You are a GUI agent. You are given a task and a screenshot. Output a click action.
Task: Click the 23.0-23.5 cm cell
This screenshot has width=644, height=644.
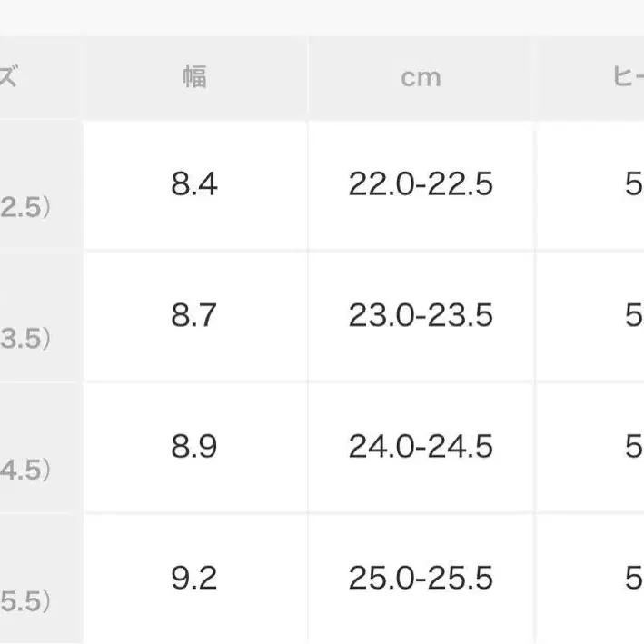tap(421, 316)
